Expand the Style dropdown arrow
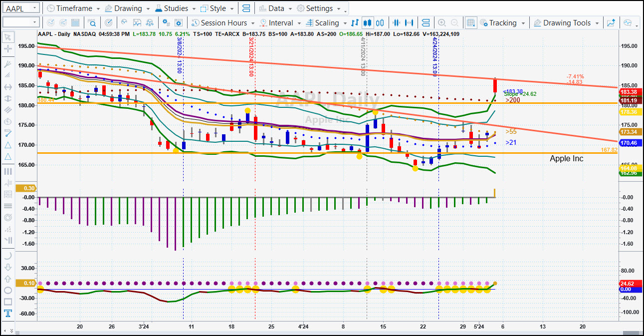 click(231, 9)
